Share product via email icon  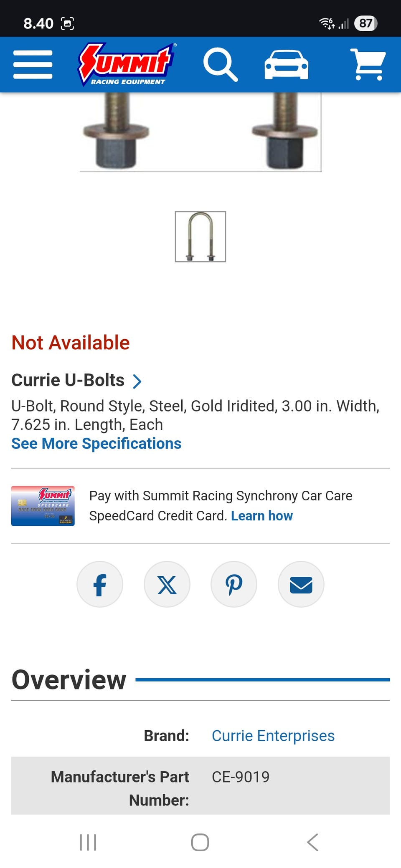pos(301,584)
